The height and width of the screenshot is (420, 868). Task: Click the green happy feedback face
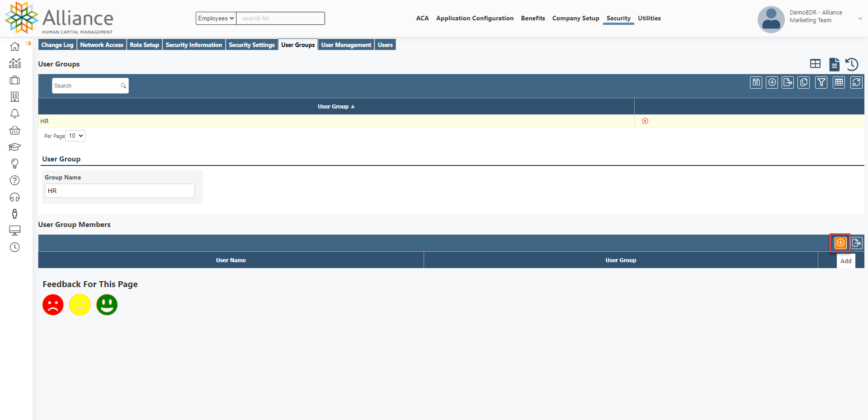(107, 305)
